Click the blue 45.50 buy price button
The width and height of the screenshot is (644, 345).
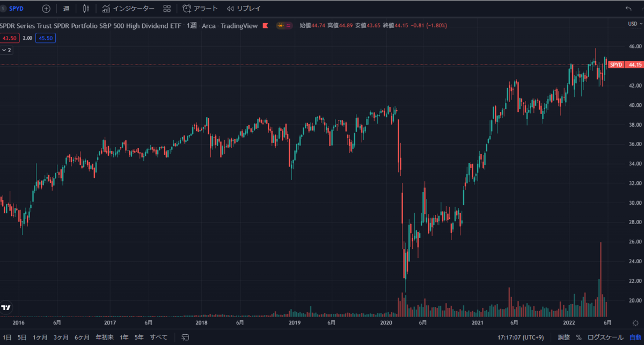pyautogui.click(x=45, y=38)
